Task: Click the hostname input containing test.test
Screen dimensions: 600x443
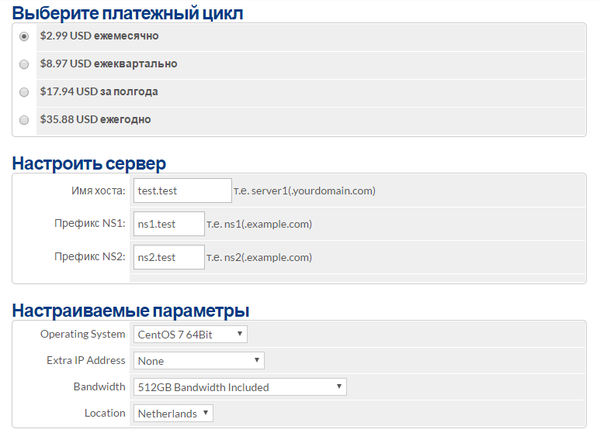Action: (x=182, y=190)
